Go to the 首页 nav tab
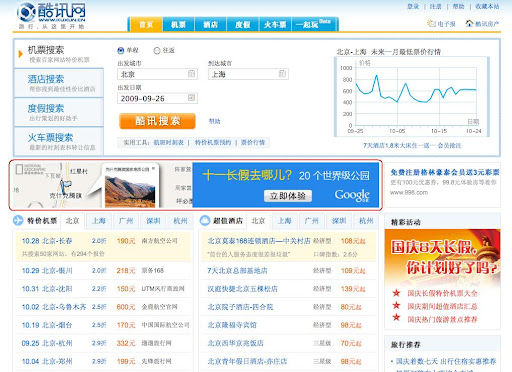Screen dimensions: 512x372 (146, 24)
